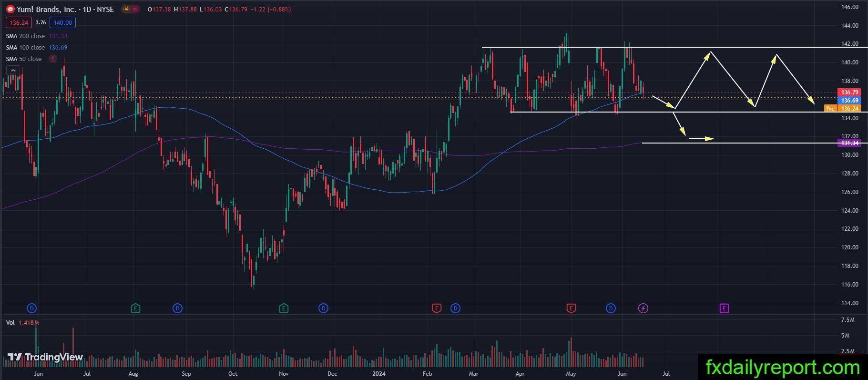
Task: Select the SMA 200 close legend
Action: click(x=25, y=36)
